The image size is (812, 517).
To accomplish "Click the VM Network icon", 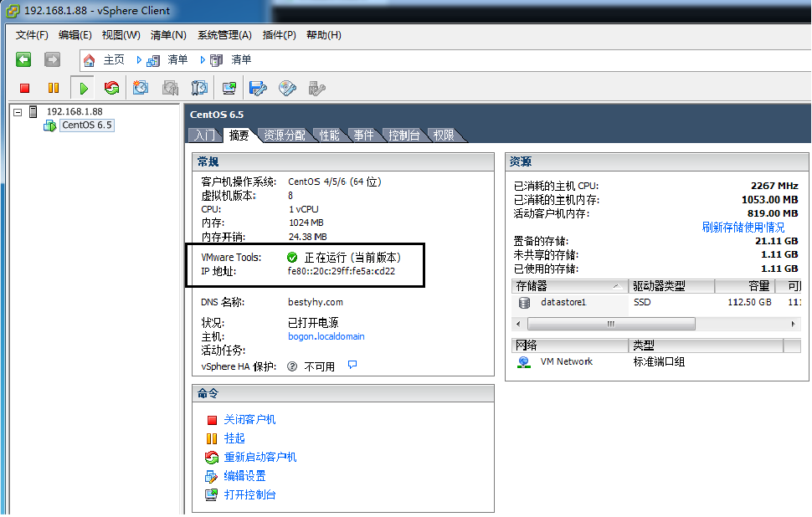I will point(523,361).
